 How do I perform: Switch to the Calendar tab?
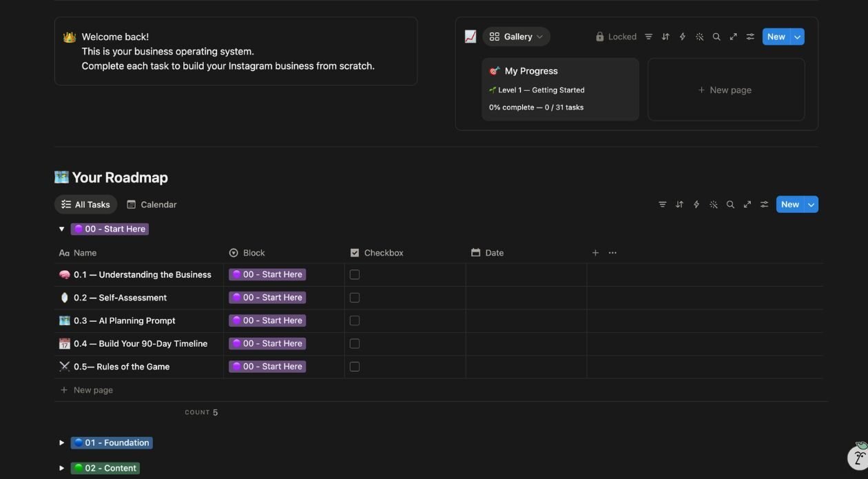pos(152,205)
